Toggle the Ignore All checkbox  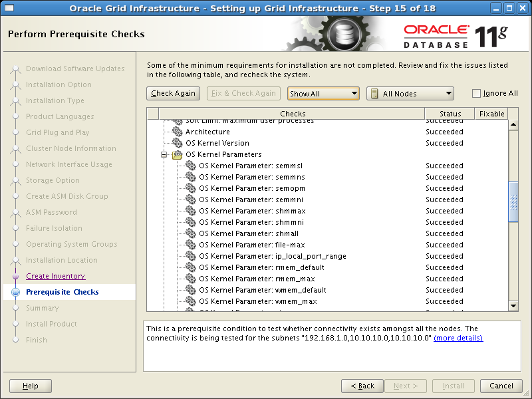476,93
